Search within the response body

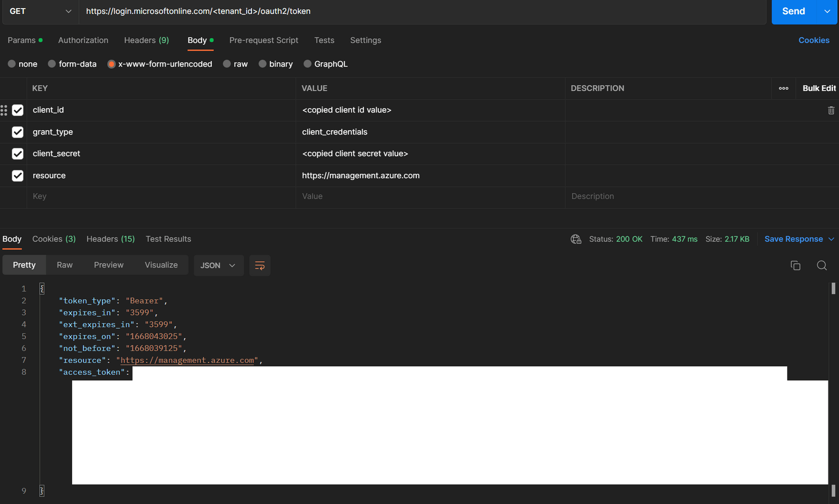pos(822,266)
